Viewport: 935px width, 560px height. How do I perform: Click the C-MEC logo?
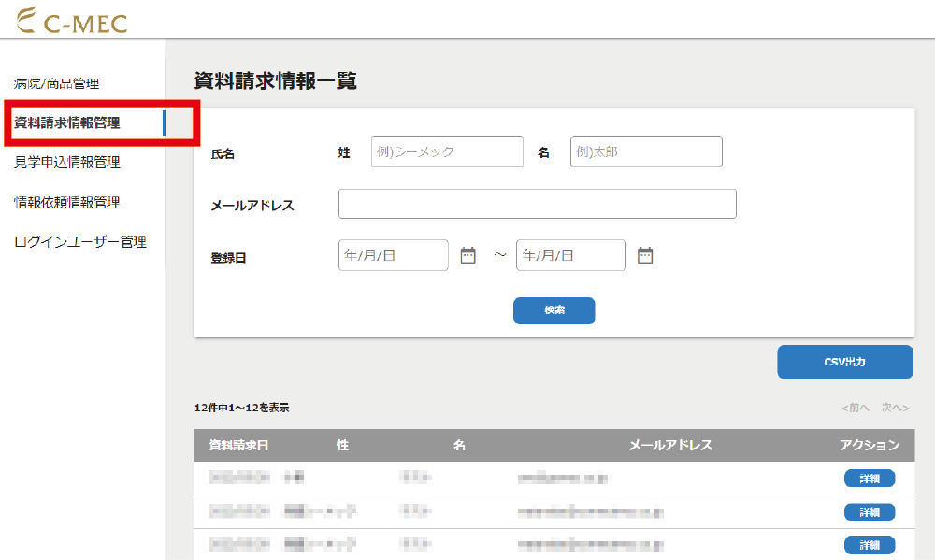(x=72, y=21)
